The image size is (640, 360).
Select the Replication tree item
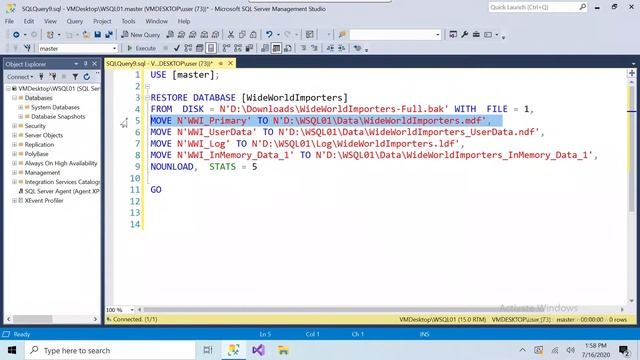pyautogui.click(x=39, y=144)
